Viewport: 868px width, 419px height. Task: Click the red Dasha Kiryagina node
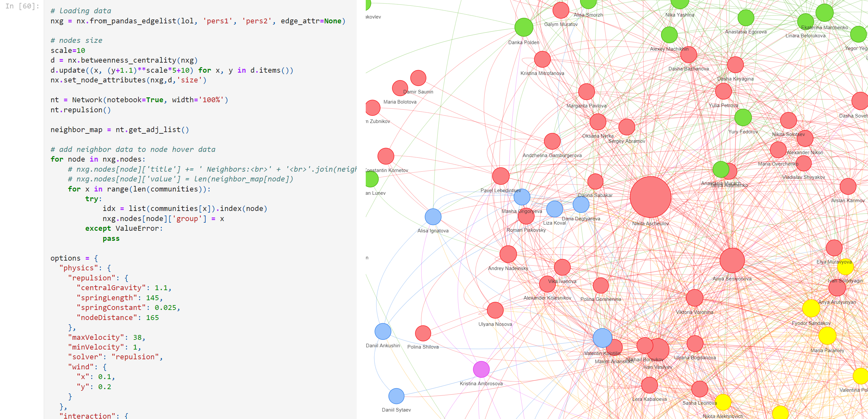pos(735,65)
